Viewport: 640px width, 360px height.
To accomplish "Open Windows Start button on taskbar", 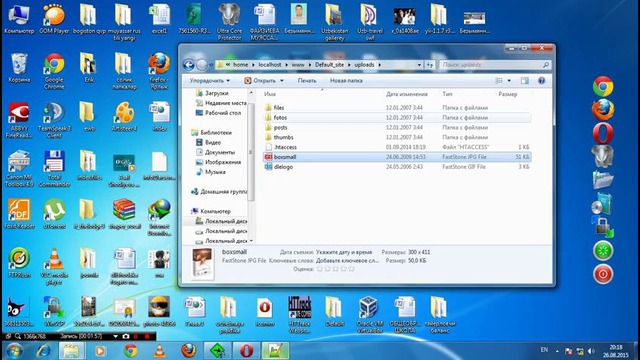I will 14,351.
